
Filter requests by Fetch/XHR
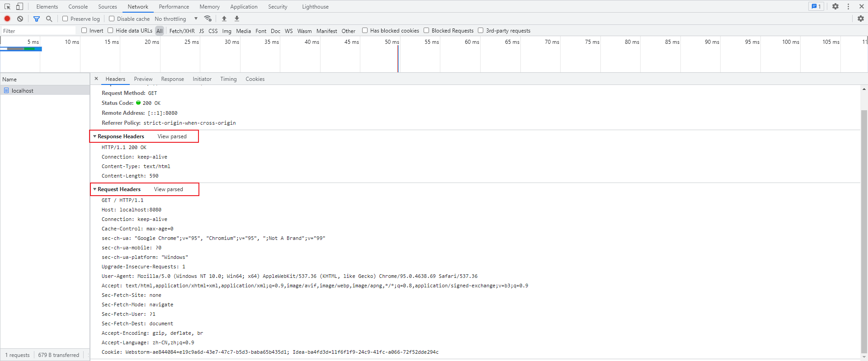pyautogui.click(x=182, y=31)
